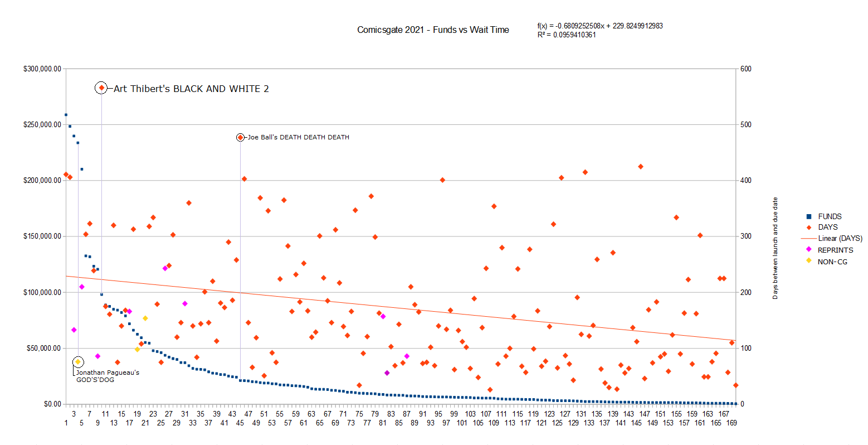
Task: Select x-axis label 169
Action: pyautogui.click(x=732, y=423)
